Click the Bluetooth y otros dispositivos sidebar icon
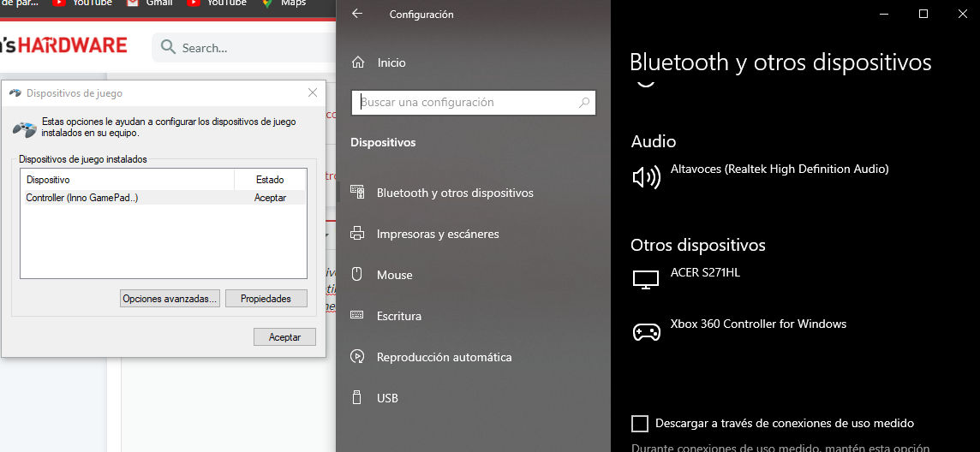Screen dimensions: 980x452 pos(357,193)
